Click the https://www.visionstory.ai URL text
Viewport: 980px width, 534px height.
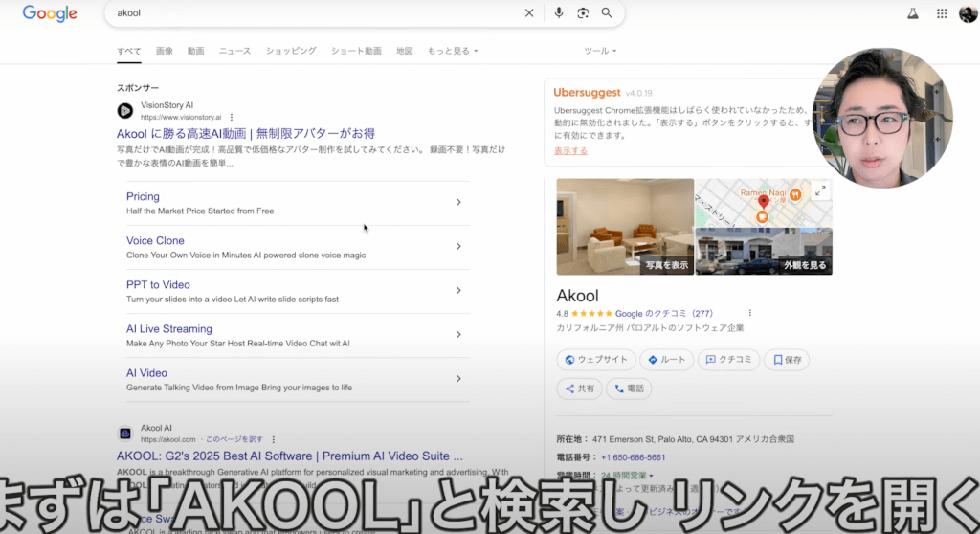tap(181, 117)
